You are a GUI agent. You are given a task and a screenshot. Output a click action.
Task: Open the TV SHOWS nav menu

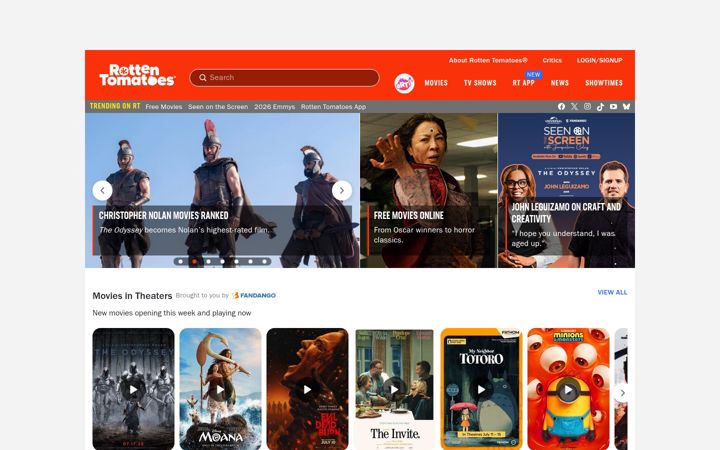pyautogui.click(x=480, y=83)
